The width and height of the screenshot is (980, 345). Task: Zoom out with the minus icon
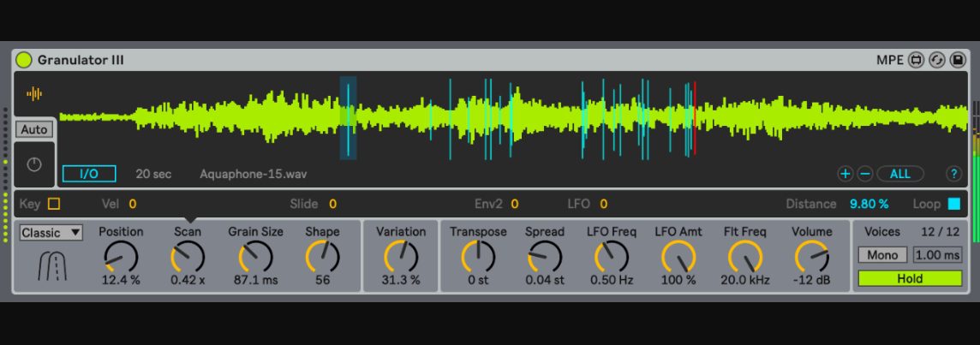pyautogui.click(x=865, y=174)
